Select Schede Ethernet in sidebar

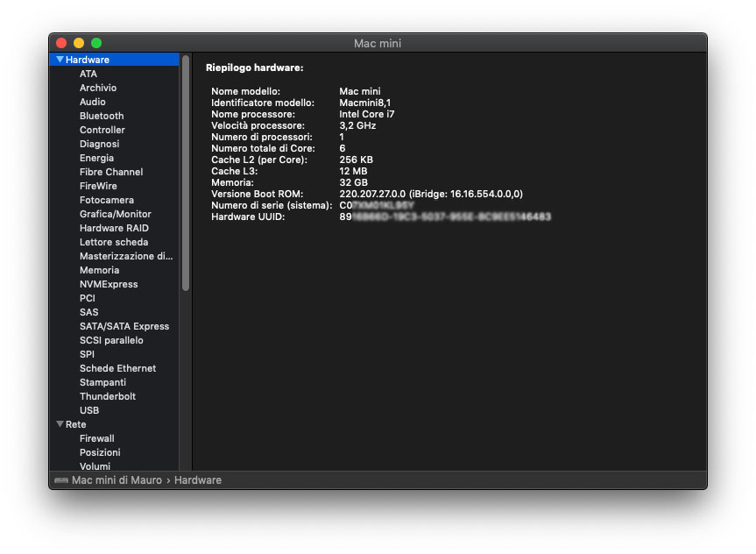click(x=117, y=368)
